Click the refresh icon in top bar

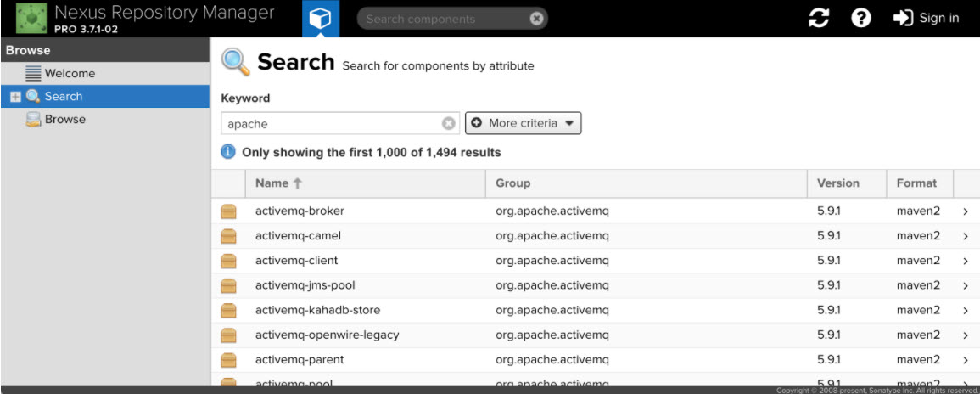(x=818, y=19)
